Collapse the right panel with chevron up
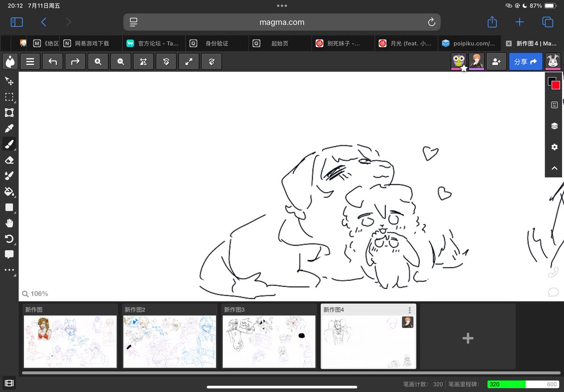Viewport: 564px width, 392px height. pos(554,168)
